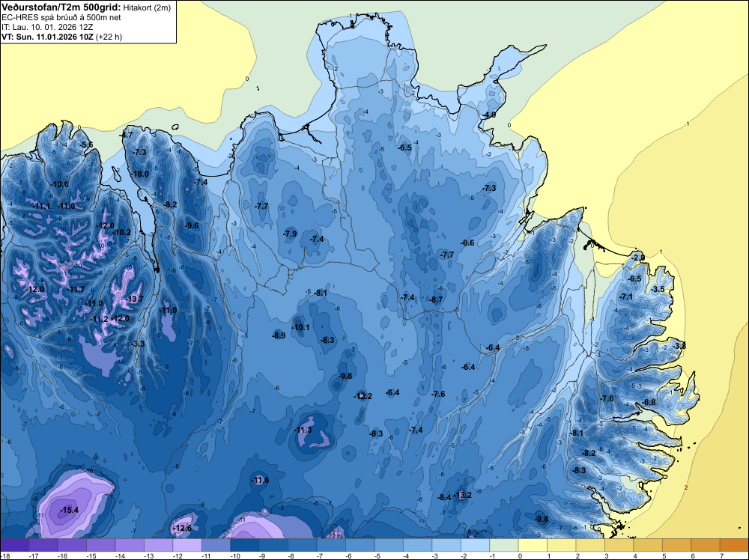Click the -10.6 temperature label

point(59,184)
